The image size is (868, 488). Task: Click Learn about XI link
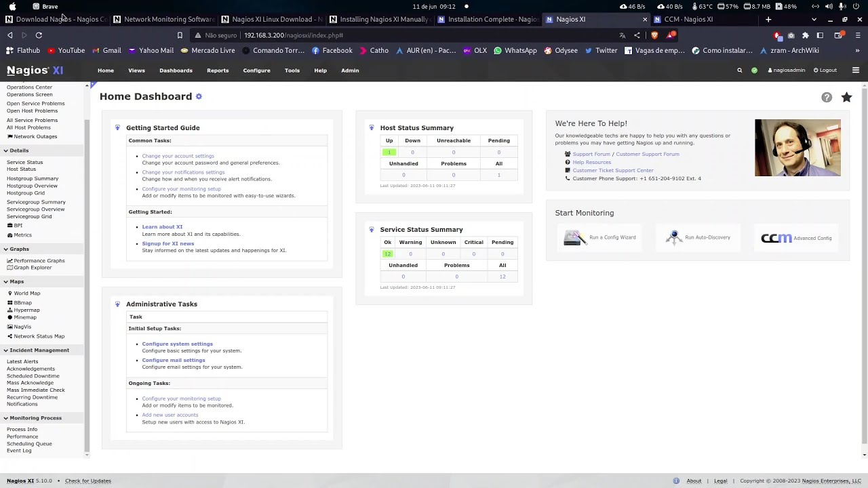[162, 227]
